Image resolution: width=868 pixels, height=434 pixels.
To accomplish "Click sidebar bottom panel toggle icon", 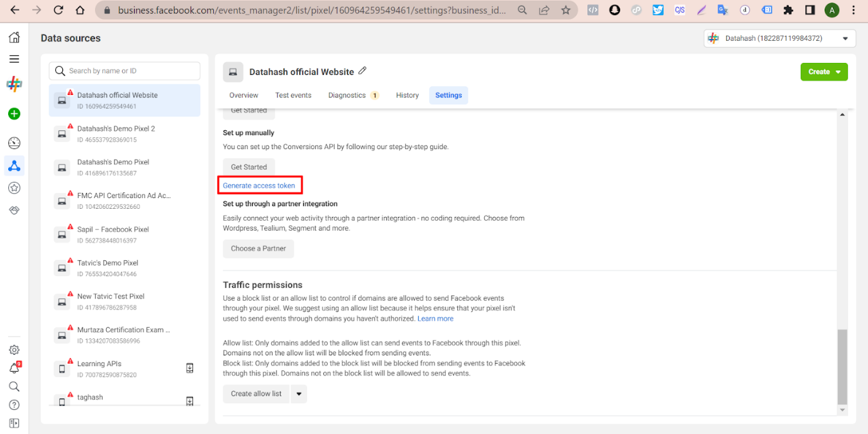I will (14, 423).
